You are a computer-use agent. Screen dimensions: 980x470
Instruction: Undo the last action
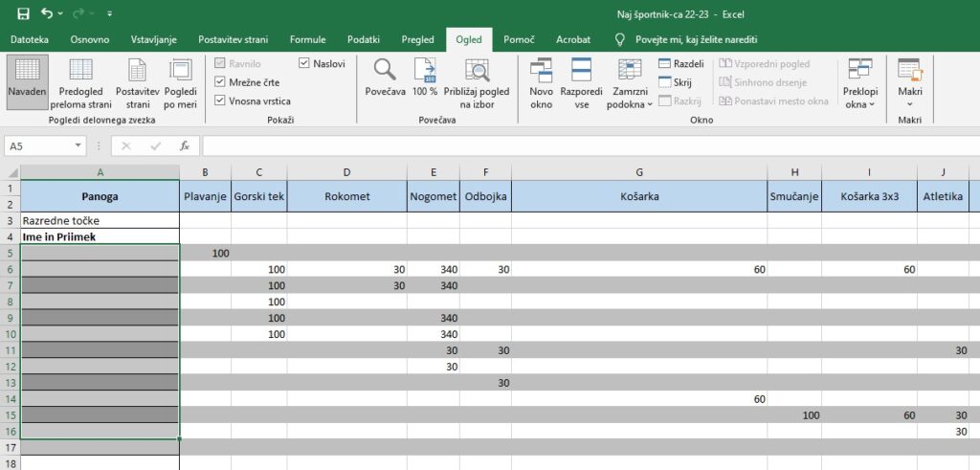[x=47, y=13]
